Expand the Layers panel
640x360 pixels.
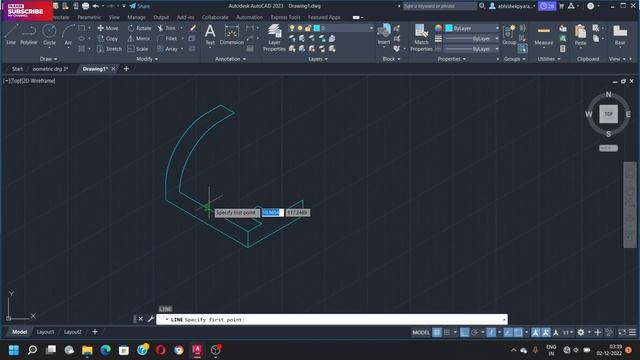coord(318,59)
